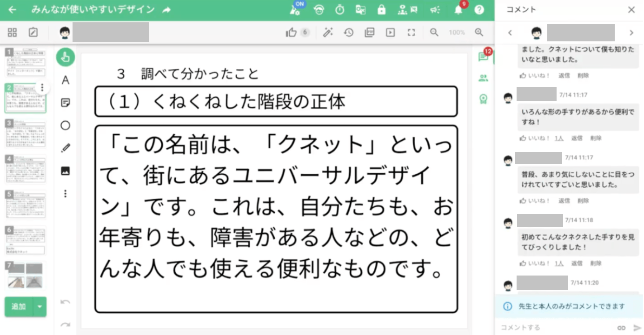
Task: Open the insert image tool
Action: tap(66, 171)
